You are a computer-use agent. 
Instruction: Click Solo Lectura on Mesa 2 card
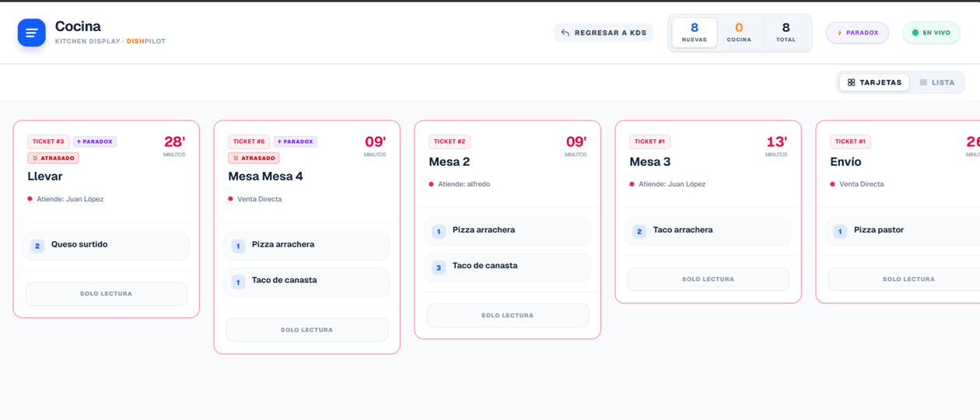point(508,315)
